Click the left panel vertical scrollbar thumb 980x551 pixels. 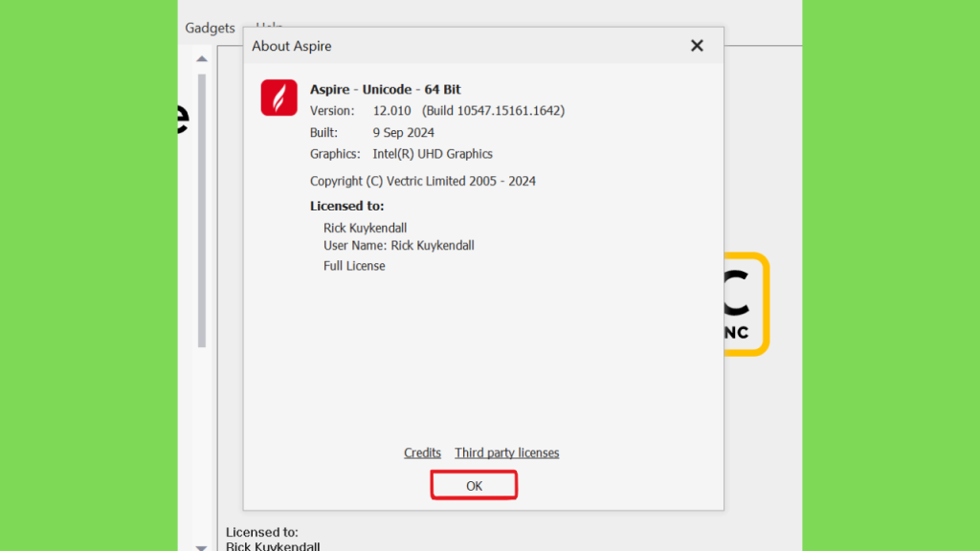(201, 210)
